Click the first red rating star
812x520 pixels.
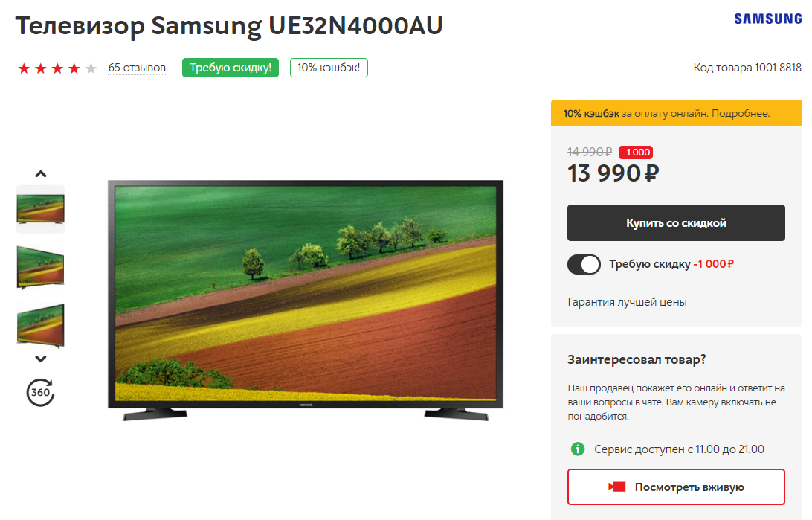coord(24,68)
